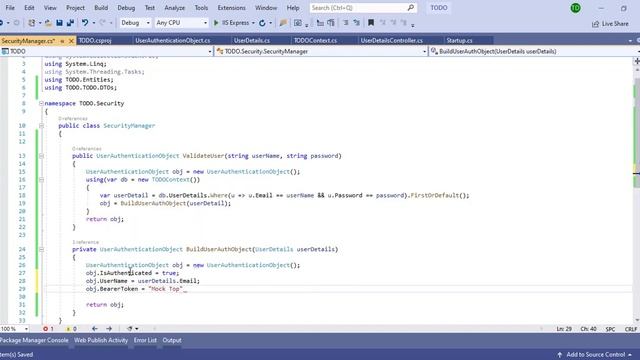Click the Open File folder icon
Image resolution: width=640 pixels, height=360 pixels.
point(48,23)
